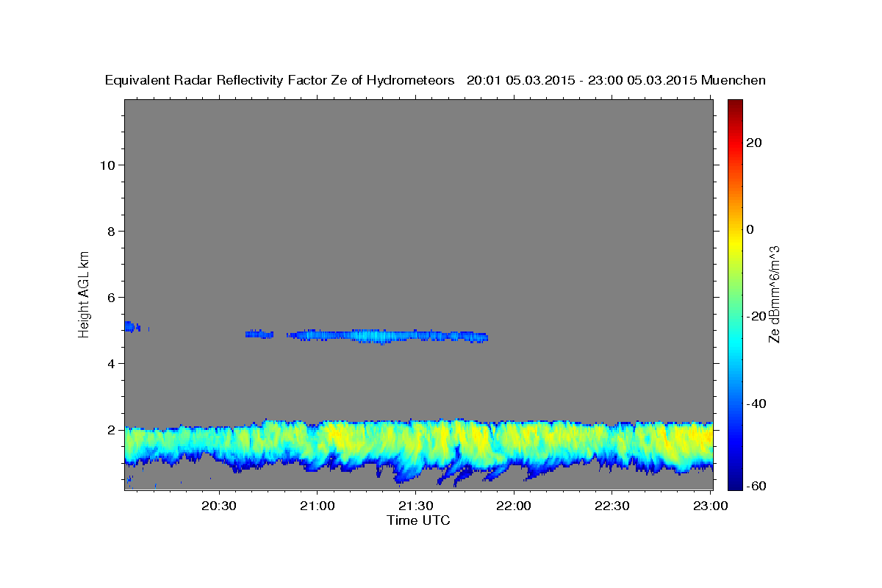Click the colorbar value 20
Screen dimensions: 882x588
pyautogui.click(x=756, y=143)
